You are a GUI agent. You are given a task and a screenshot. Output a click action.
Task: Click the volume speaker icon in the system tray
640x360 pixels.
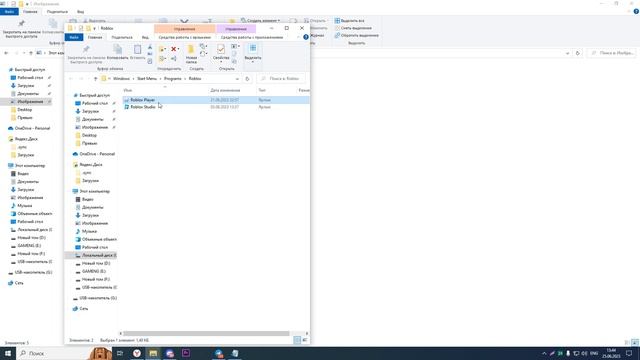click(584, 353)
